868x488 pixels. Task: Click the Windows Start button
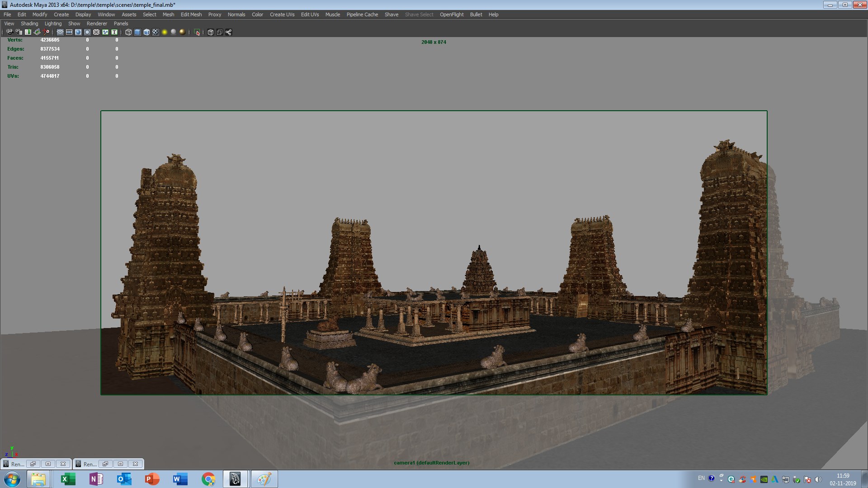pos(12,479)
